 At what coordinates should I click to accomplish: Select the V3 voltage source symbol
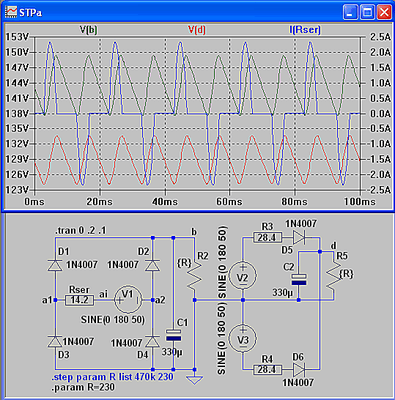243,339
